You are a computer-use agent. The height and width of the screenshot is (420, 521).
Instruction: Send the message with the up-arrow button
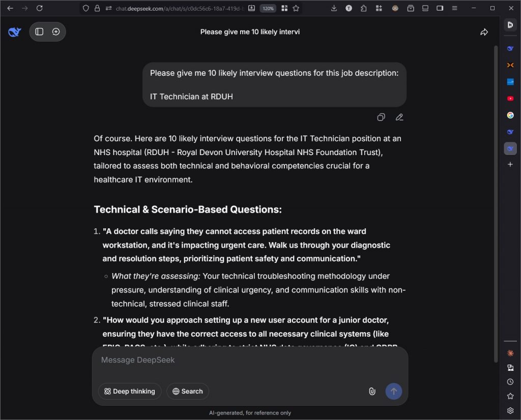pos(393,391)
